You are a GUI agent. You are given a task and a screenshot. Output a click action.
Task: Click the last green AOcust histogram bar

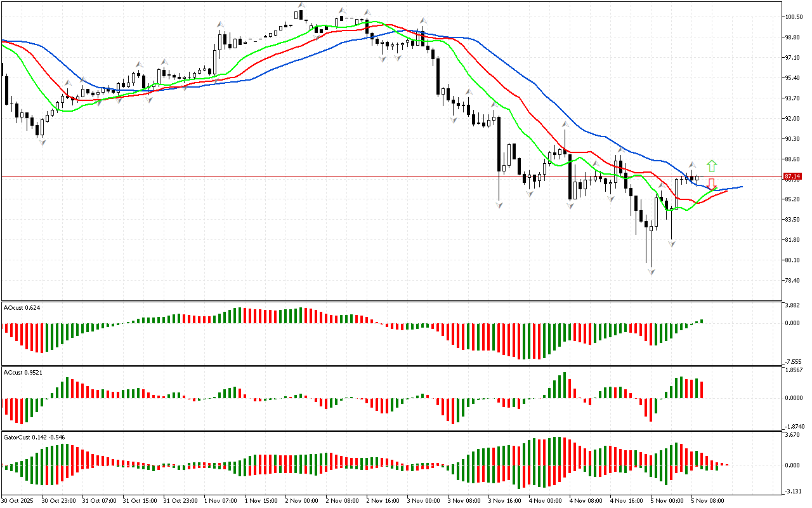click(702, 321)
